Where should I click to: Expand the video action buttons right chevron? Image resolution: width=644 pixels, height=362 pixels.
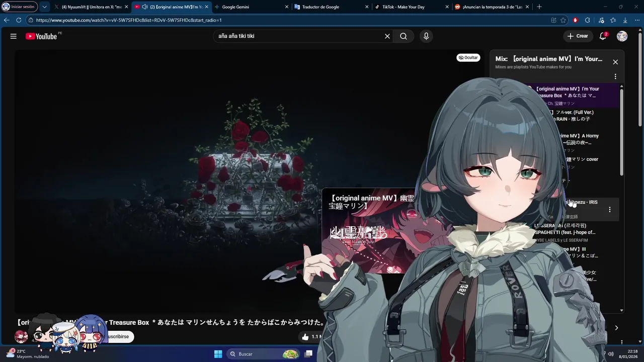point(616,328)
